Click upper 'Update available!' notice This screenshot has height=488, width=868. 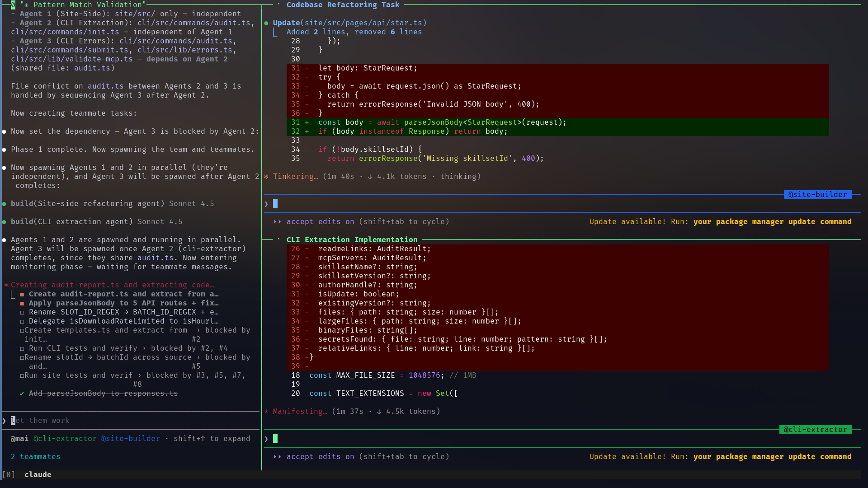(721, 222)
